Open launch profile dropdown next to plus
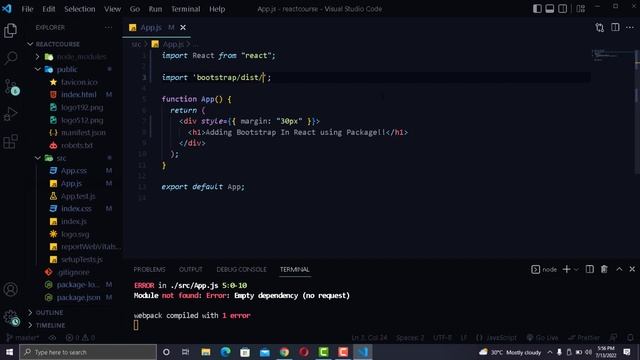Viewport: 640px width, 360px height. point(576,269)
